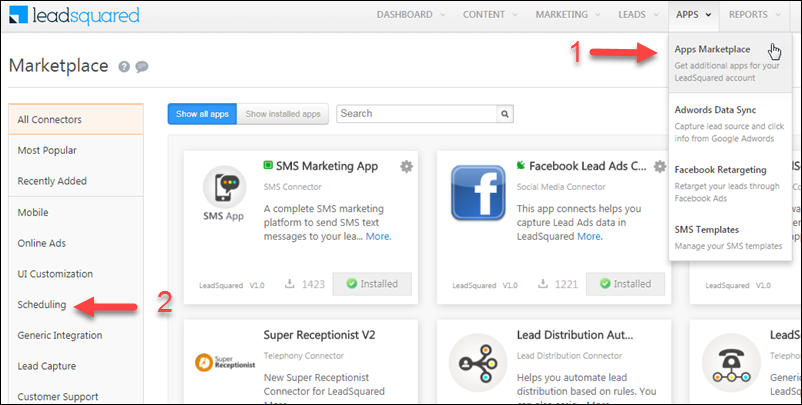Viewport: 802px width, 405px height.
Task: Select Customer Support category
Action: click(x=76, y=396)
